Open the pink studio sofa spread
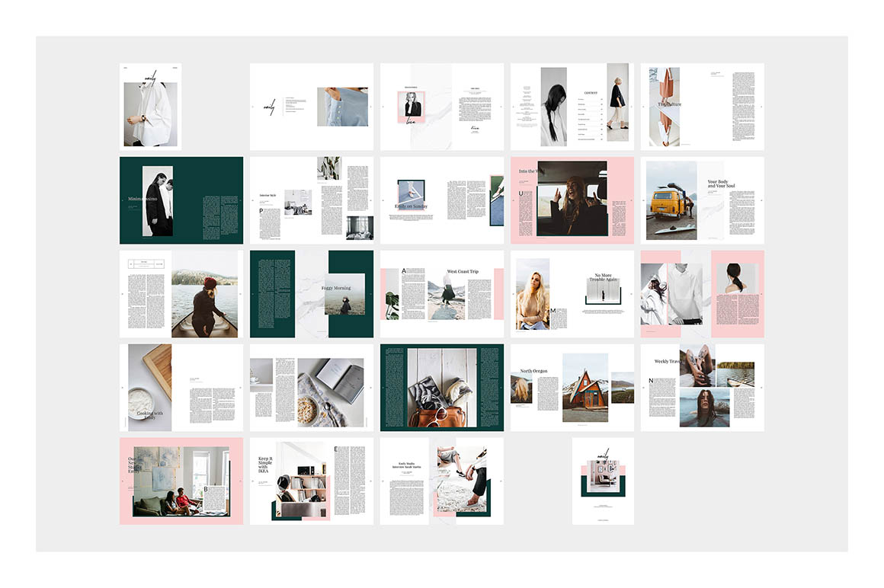Image resolution: width=884 pixels, height=588 pixels. coord(181,481)
